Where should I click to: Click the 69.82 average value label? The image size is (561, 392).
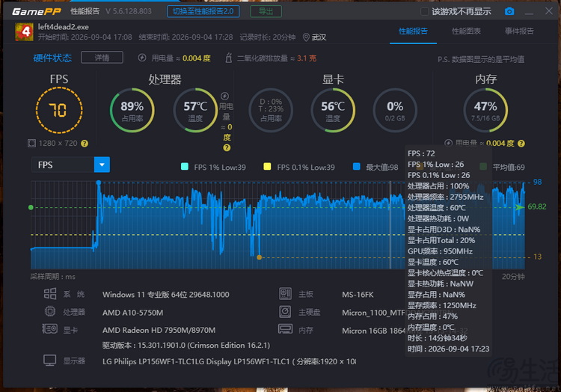(x=536, y=206)
